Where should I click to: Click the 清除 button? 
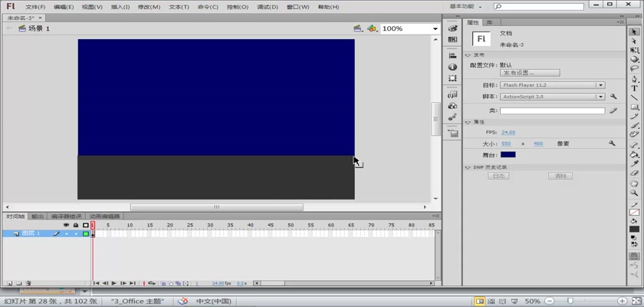[x=560, y=176]
